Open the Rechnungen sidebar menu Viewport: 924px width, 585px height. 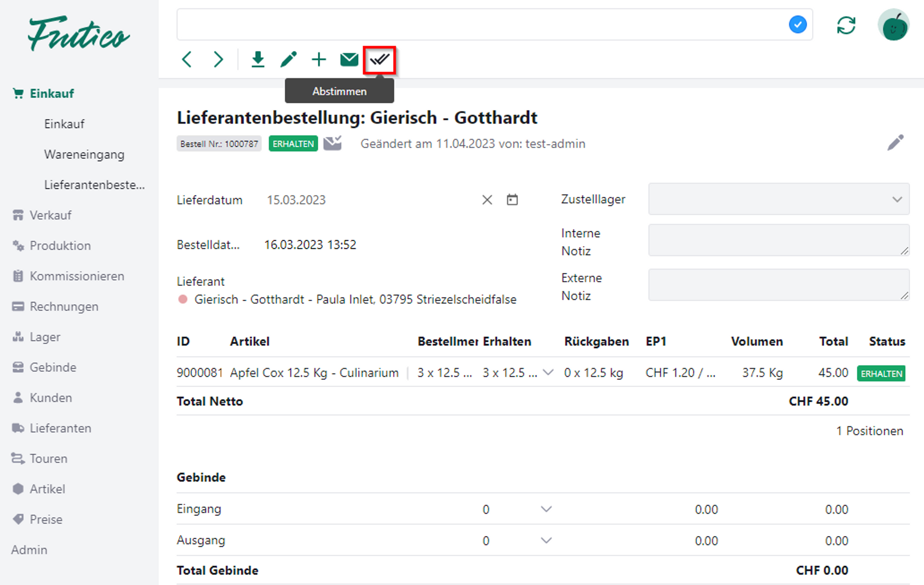[x=64, y=307]
